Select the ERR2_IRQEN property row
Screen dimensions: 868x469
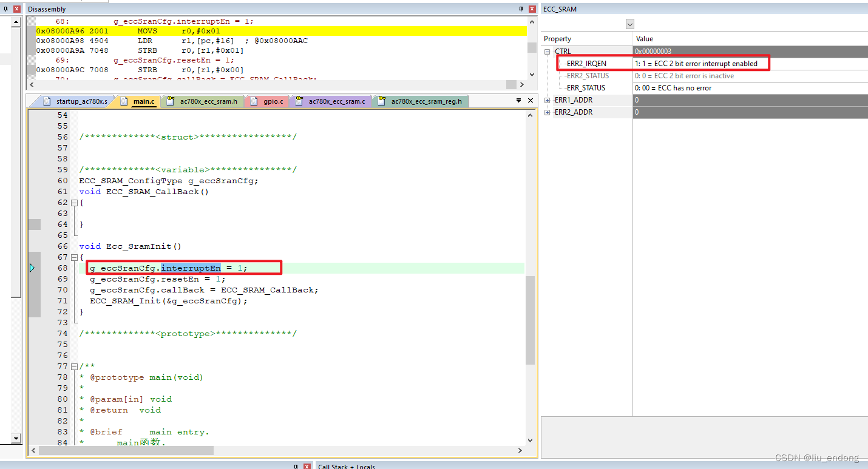tap(587, 63)
